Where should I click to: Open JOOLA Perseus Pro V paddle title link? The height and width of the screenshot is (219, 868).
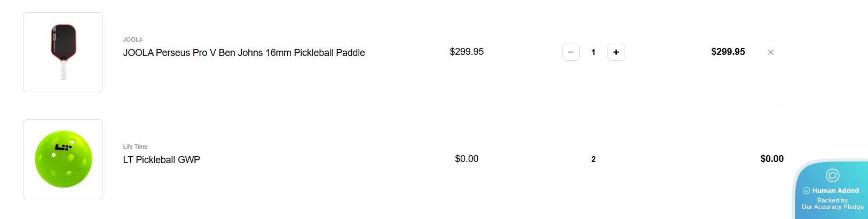[244, 53]
